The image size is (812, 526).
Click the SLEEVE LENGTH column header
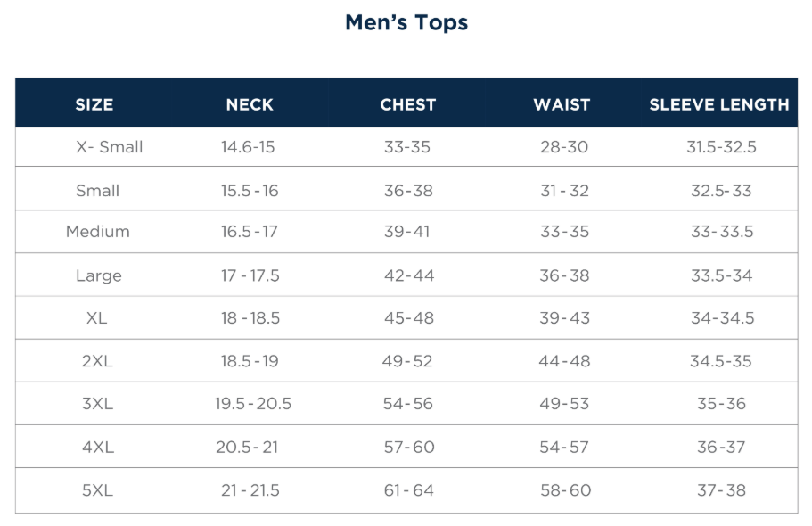pyautogui.click(x=719, y=104)
